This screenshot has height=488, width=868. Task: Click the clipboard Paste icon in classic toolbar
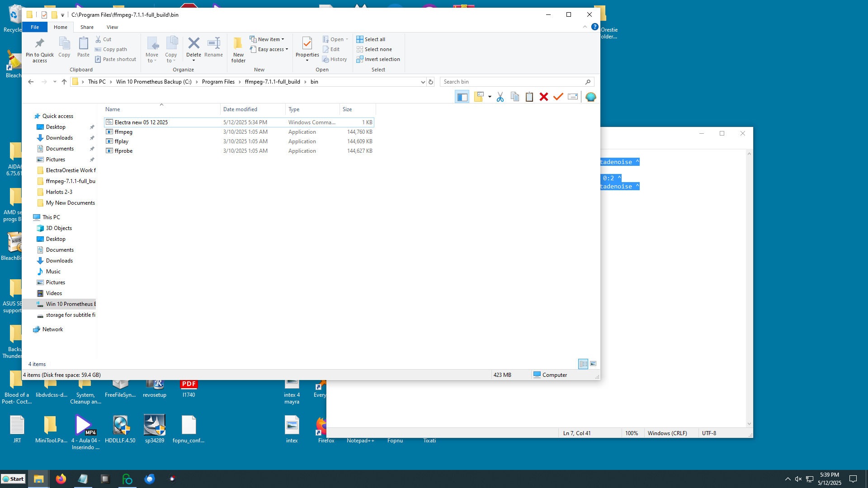click(x=529, y=97)
